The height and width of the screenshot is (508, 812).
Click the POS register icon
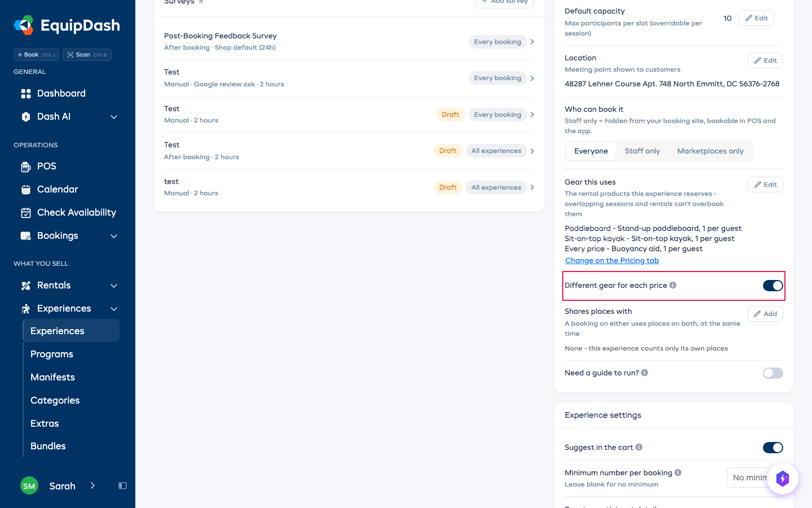point(26,167)
